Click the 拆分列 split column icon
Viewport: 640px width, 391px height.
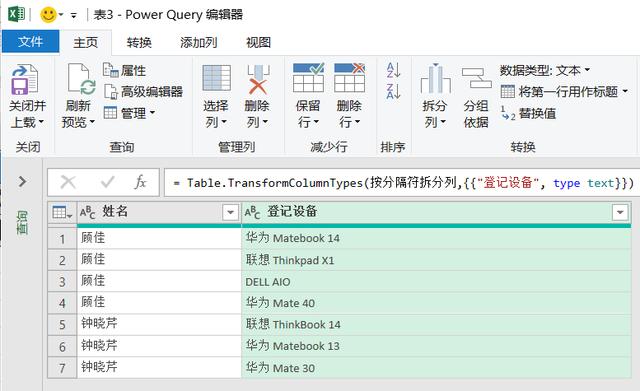click(x=435, y=78)
